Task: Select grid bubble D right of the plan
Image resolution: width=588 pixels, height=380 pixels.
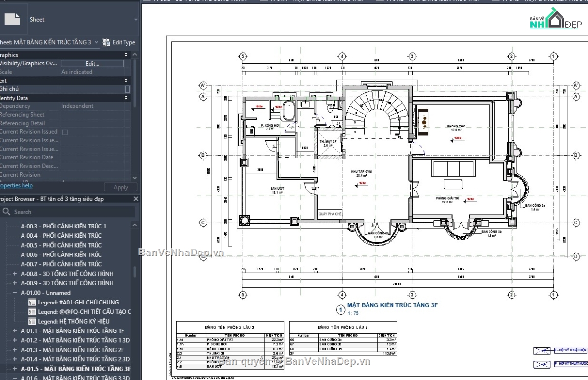Action: pyautogui.click(x=576, y=256)
